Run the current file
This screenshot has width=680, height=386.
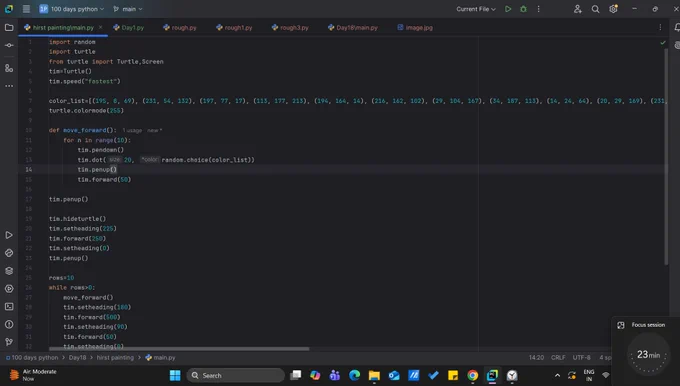[x=508, y=9]
